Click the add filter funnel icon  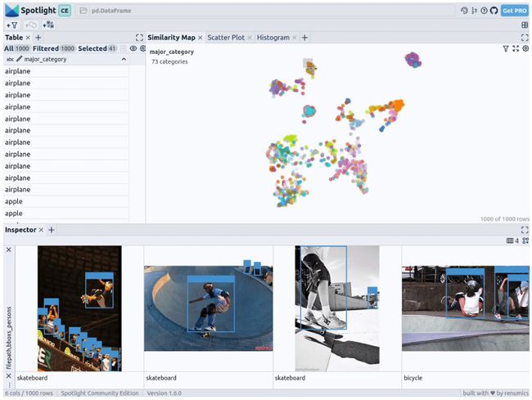point(11,25)
